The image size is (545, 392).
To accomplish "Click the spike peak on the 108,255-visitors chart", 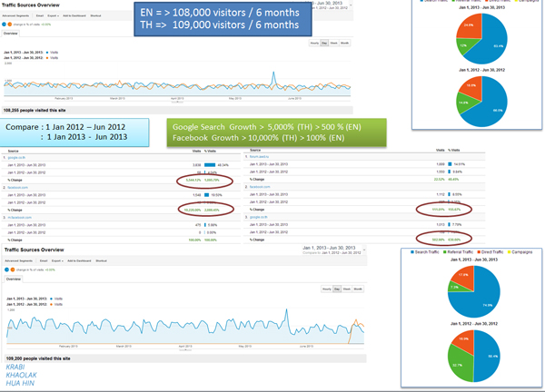I will [274, 73].
